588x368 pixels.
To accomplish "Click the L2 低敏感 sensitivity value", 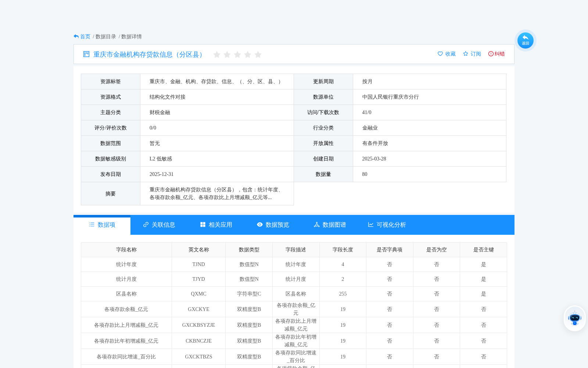I will point(161,159).
